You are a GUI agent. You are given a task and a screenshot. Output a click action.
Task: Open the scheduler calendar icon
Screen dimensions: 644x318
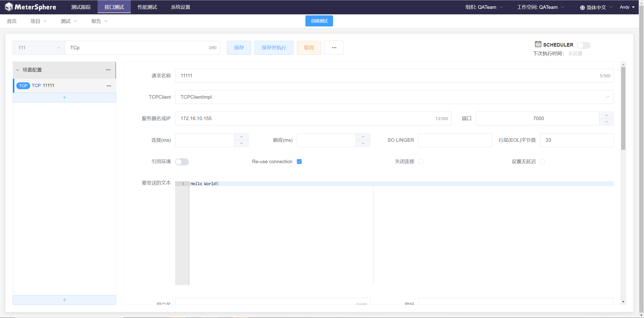pos(538,44)
